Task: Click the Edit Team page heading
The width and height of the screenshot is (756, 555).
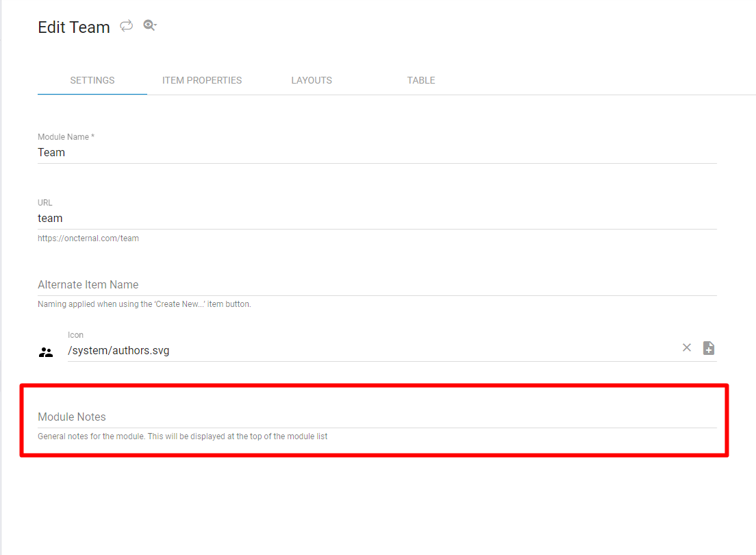Action: pos(74,27)
